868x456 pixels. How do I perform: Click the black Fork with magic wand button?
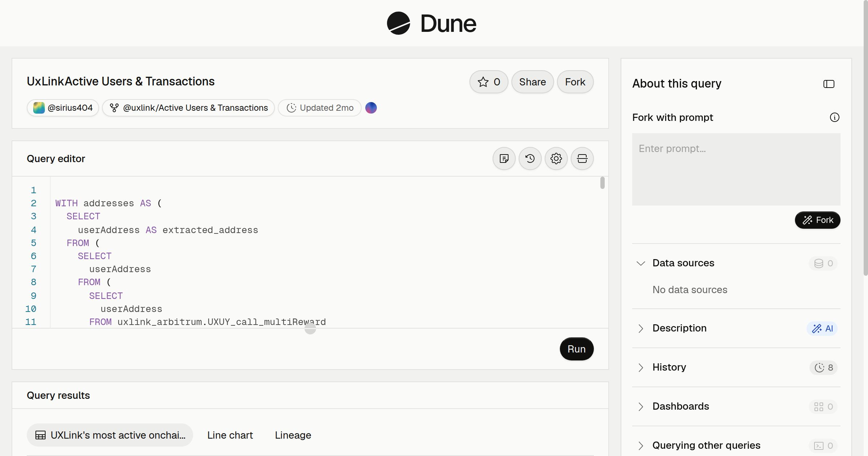point(818,220)
